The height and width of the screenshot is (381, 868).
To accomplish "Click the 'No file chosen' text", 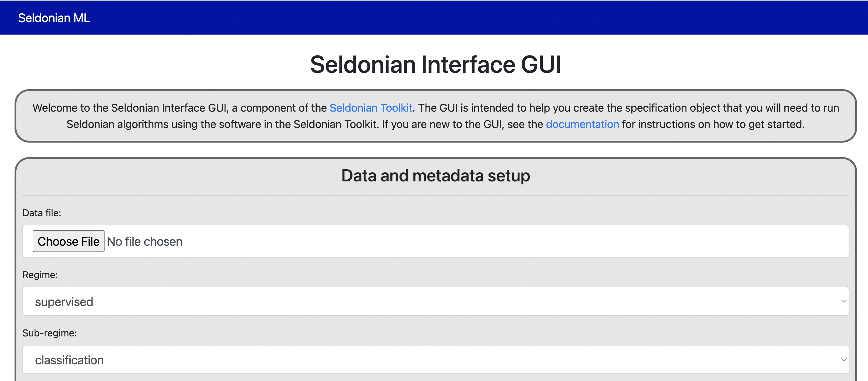I will click(x=145, y=242).
